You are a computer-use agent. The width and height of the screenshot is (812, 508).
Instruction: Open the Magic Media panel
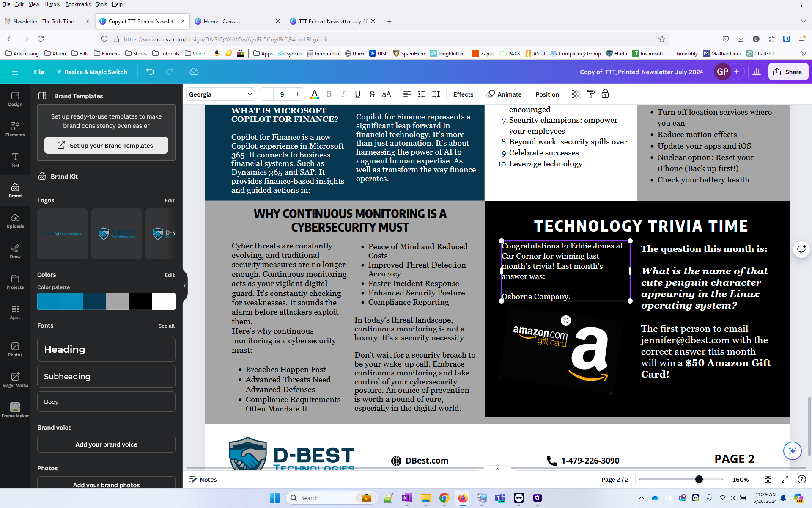15,380
